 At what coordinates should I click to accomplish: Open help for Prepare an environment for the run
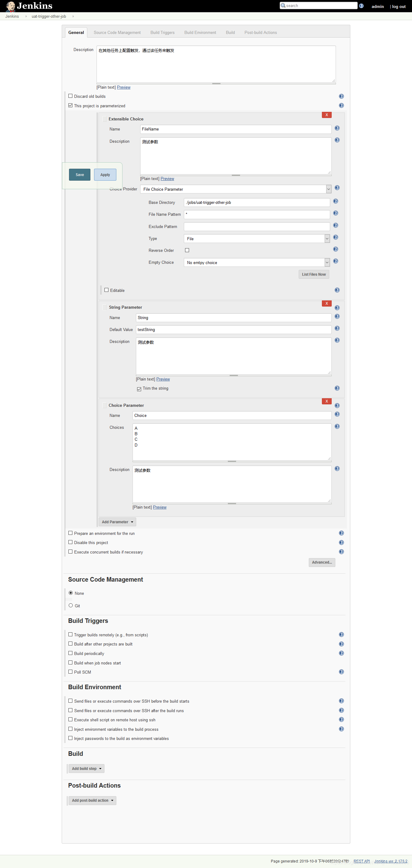coord(341,533)
